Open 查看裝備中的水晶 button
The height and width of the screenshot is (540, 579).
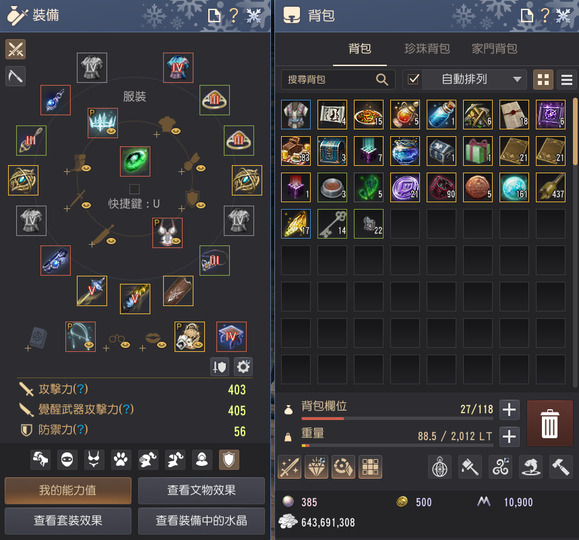[201, 521]
